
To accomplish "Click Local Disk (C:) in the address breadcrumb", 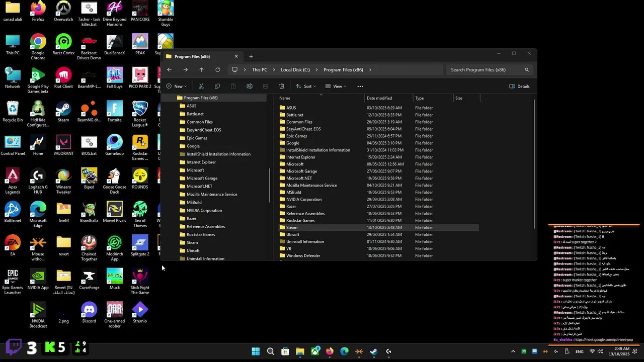I will point(295,69).
